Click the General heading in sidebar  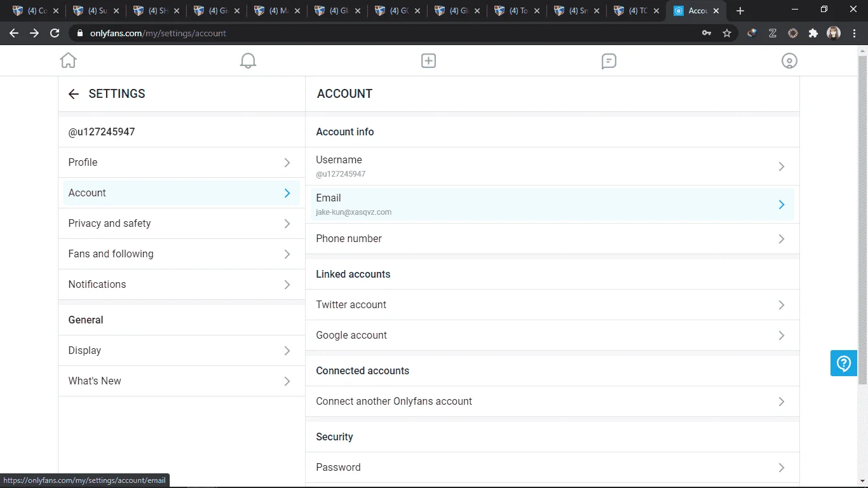coord(86,320)
